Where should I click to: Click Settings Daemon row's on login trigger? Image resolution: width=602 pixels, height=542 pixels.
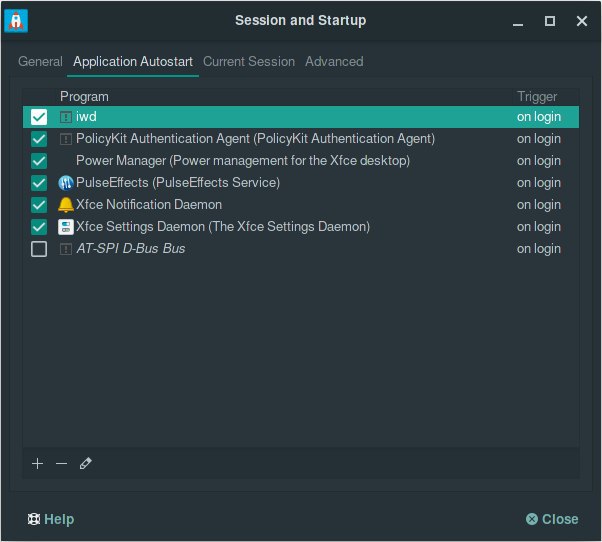539,226
